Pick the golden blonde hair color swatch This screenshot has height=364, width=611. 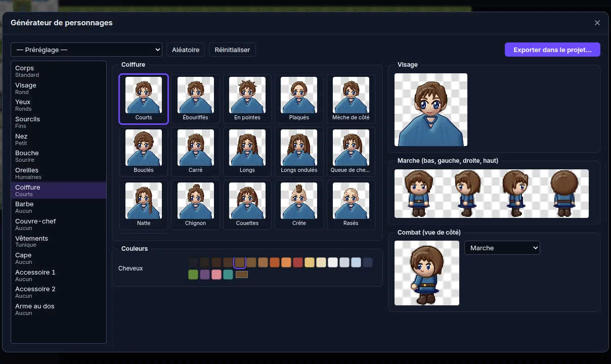tap(310, 262)
